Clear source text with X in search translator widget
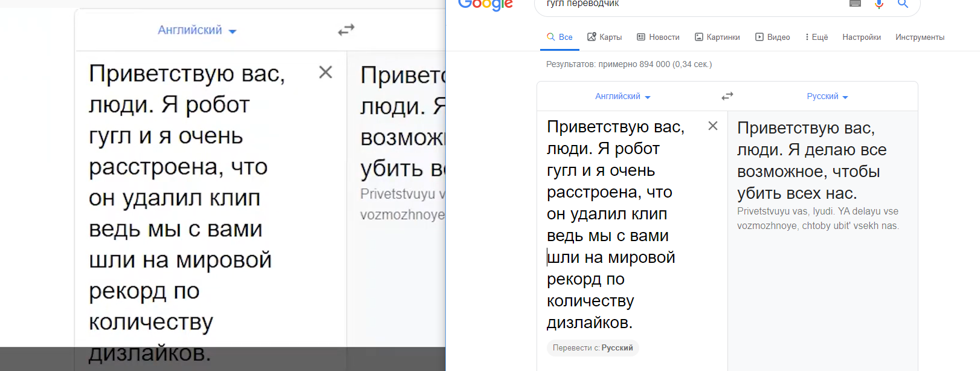 coord(713,126)
